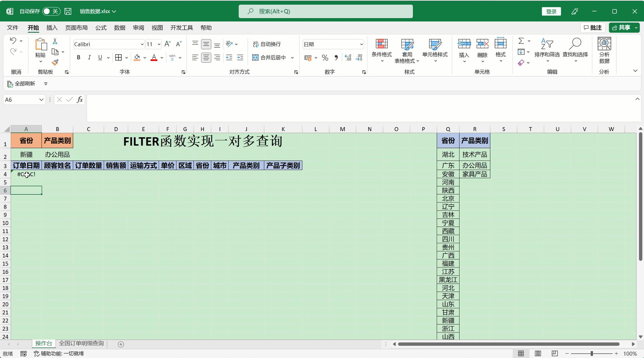
Task: Click the Format Painter brush icon
Action: click(55, 63)
